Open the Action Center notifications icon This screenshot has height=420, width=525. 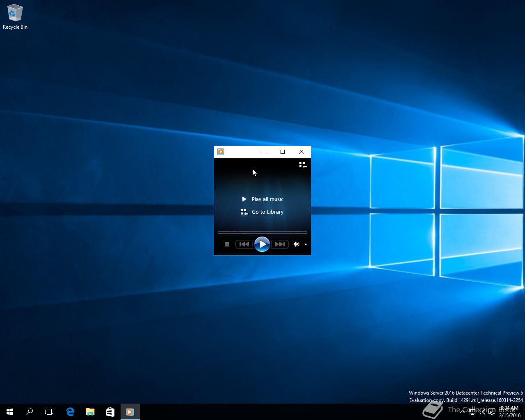[491, 412]
